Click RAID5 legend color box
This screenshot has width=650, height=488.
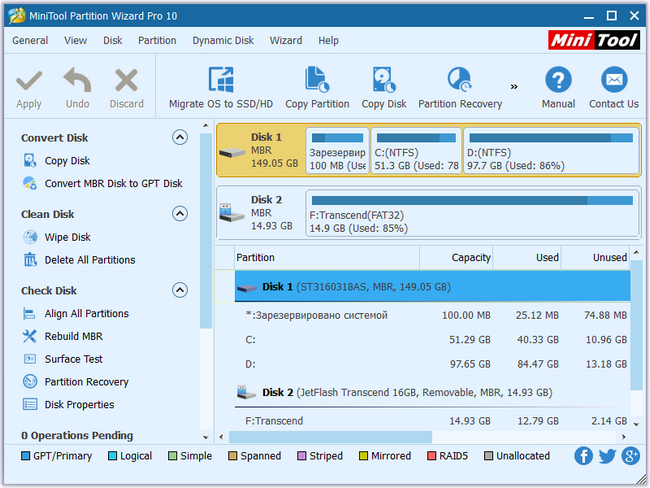tap(432, 456)
